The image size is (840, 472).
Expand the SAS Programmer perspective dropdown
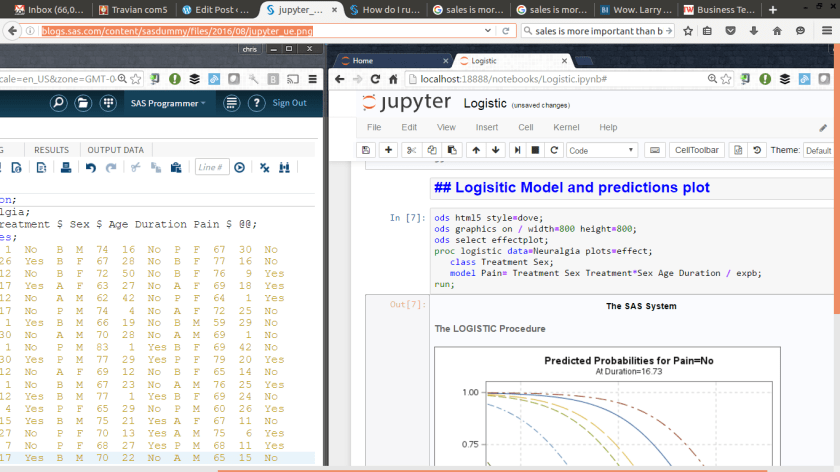[168, 103]
